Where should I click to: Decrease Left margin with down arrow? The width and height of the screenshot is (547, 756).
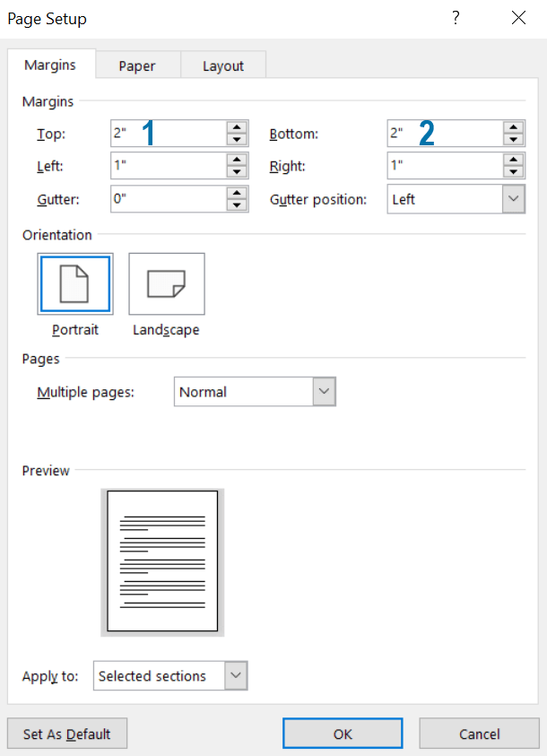[237, 172]
